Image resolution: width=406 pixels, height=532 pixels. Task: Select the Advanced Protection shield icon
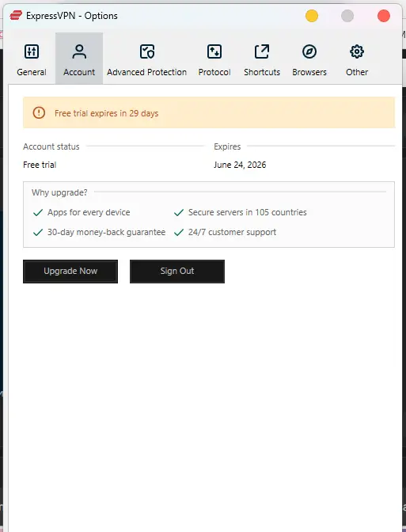(x=147, y=51)
